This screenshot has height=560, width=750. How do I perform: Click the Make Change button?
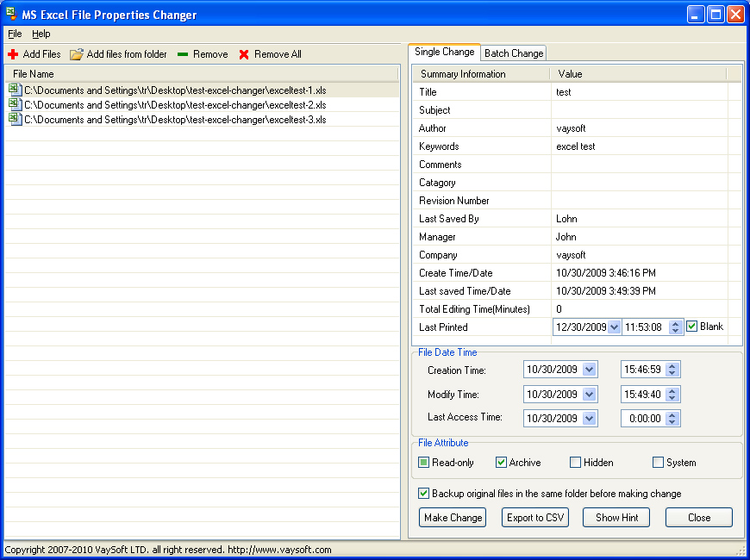[453, 518]
